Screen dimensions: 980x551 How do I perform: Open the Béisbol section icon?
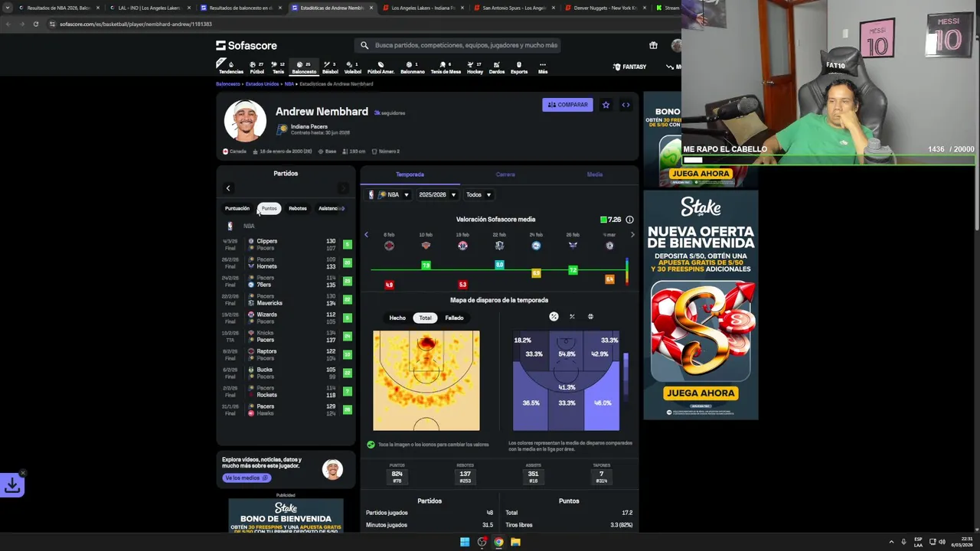tap(330, 67)
